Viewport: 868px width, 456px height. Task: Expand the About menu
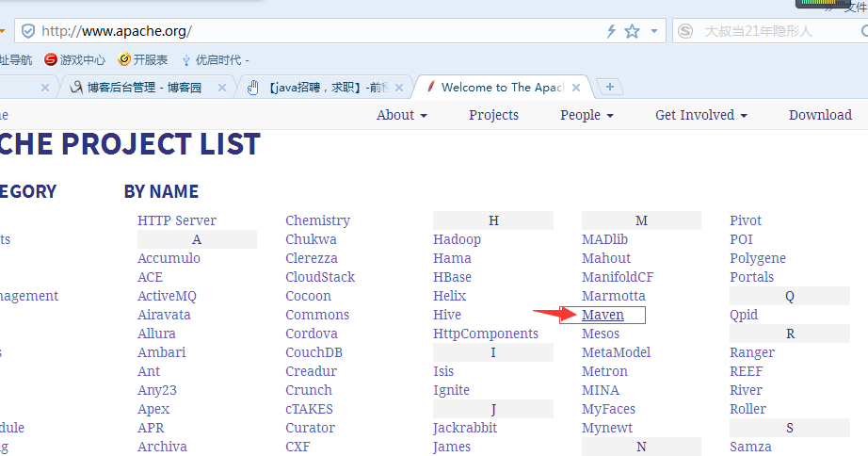(402, 115)
